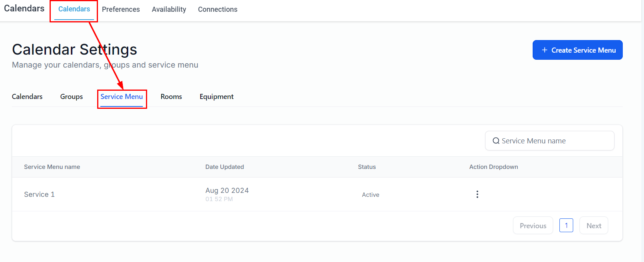644x262 pixels.
Task: Select the Calendars tab in the top navigation
Action: (x=74, y=9)
